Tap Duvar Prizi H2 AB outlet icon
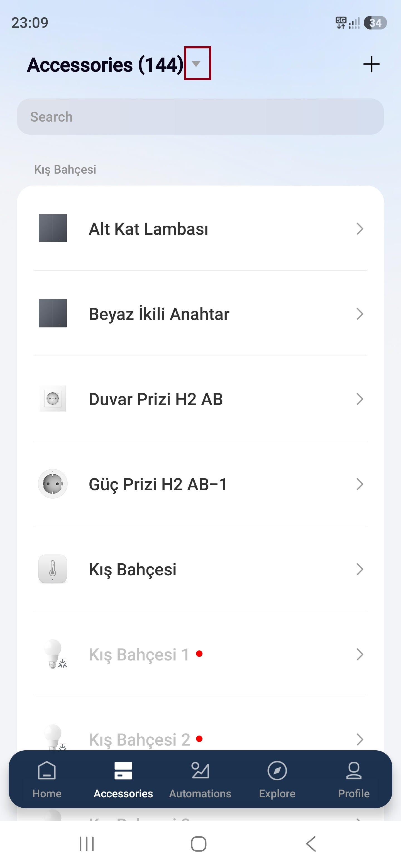Viewport: 401px width, 868px height. (53, 399)
